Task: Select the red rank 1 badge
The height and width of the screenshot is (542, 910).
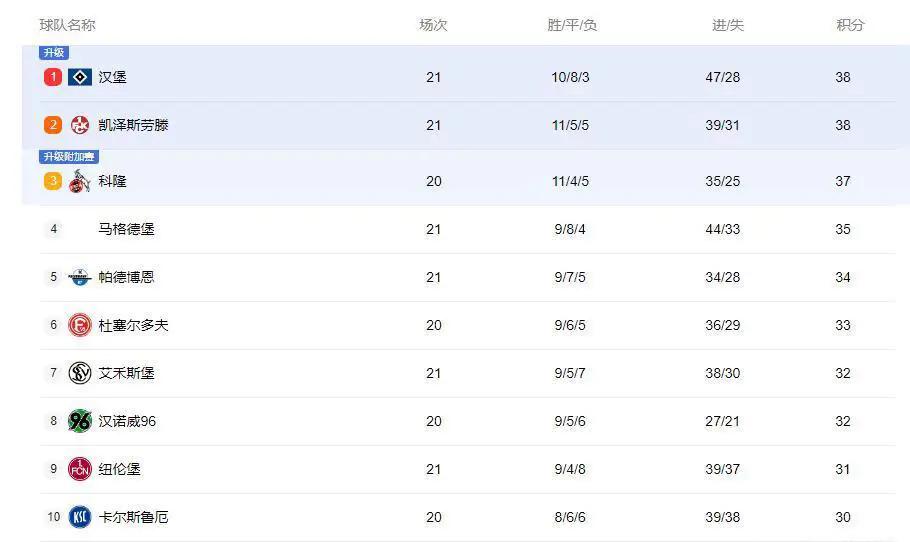Action: click(53, 77)
